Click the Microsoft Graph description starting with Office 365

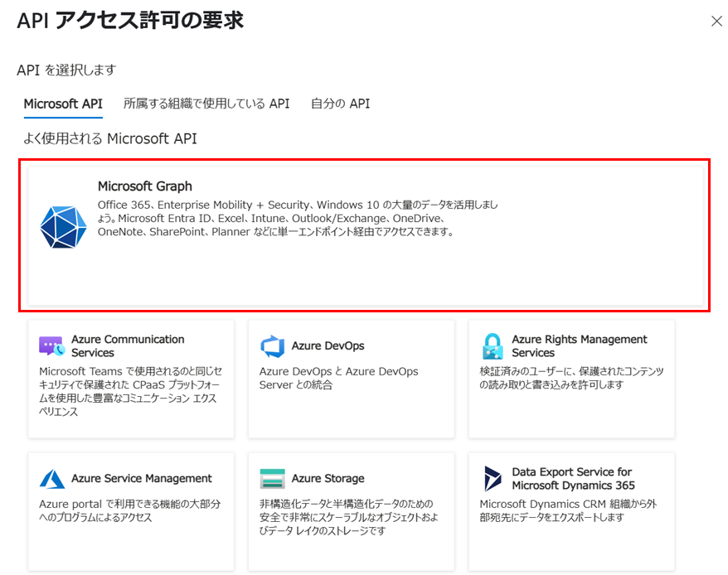tap(298, 218)
